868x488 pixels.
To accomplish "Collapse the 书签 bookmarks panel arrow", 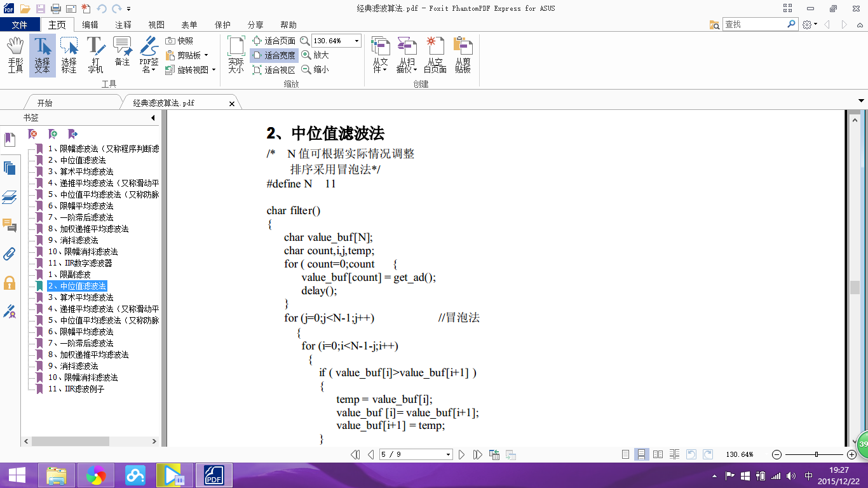I will click(153, 118).
